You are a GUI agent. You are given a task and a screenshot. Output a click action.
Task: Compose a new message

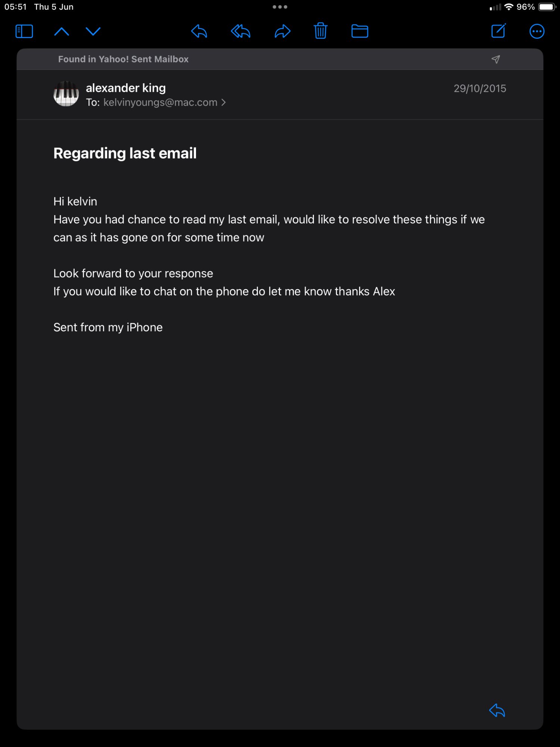pyautogui.click(x=499, y=31)
